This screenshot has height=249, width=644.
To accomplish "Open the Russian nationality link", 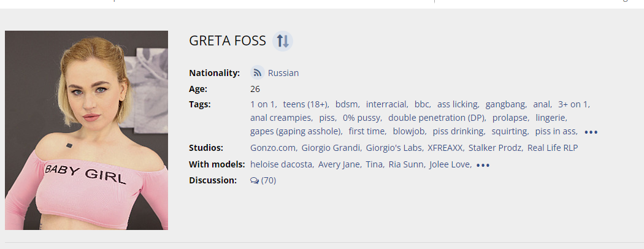I will pos(283,73).
